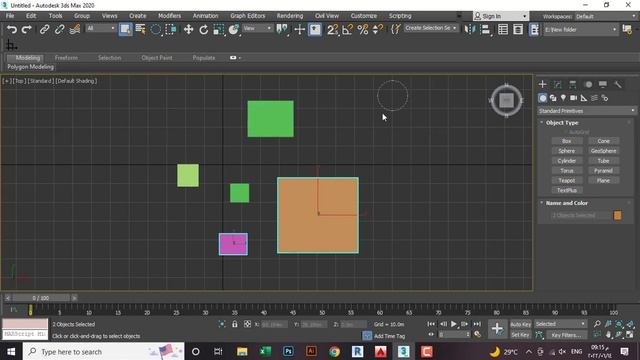
Task: Open the File menu
Action: click(10, 16)
